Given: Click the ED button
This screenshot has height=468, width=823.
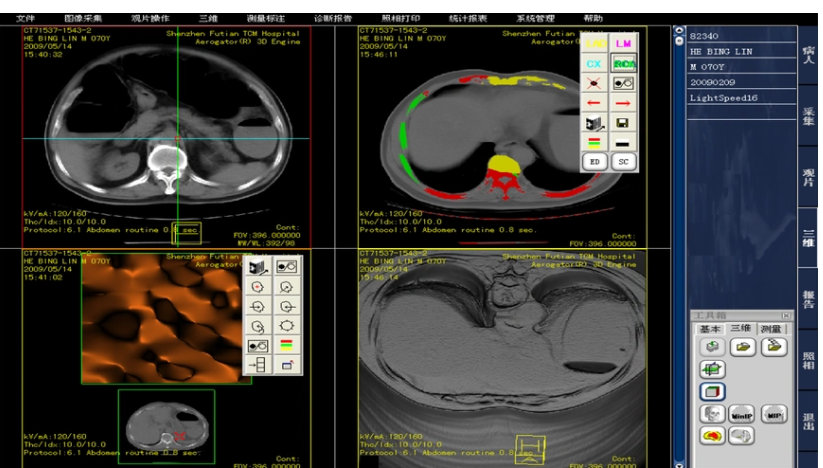Looking at the screenshot, I should [x=595, y=162].
